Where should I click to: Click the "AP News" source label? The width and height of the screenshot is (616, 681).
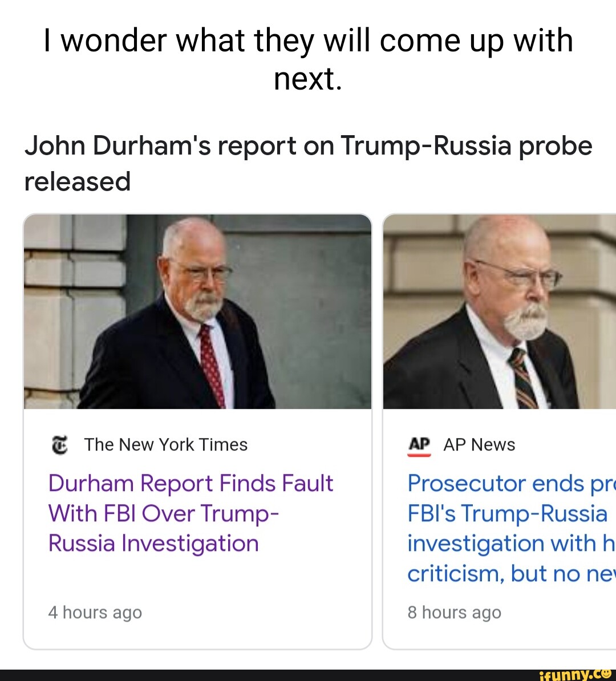coord(479,445)
